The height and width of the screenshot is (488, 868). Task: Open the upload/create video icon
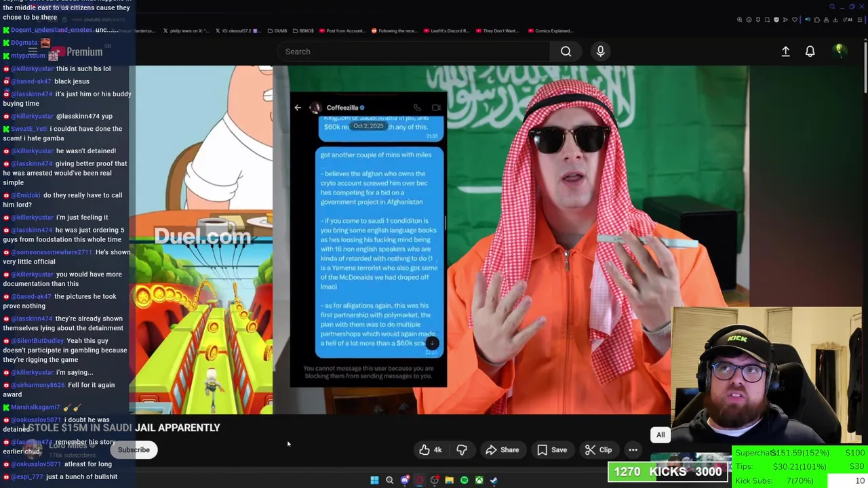click(785, 52)
